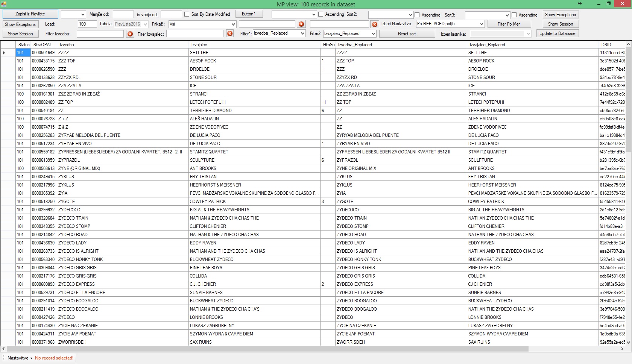Click Update to Database button
The image size is (632, 364).
coord(558,33)
